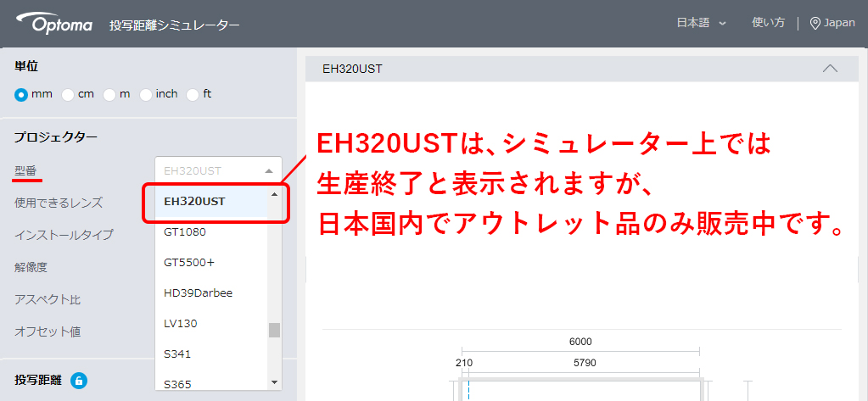Open the 日本語 language dropdown
Image resolution: width=868 pixels, height=401 pixels.
(x=702, y=23)
